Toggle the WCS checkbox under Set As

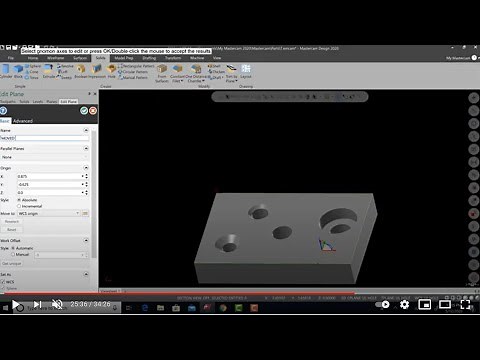coord(3,282)
